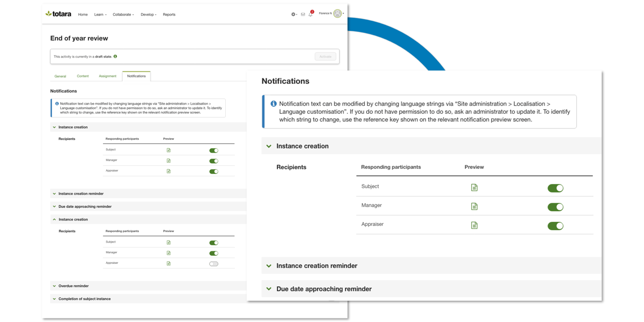Image resolution: width=644 pixels, height=322 pixels.
Task: Enable the disabled Appraiser notification toggle
Action: point(214,263)
